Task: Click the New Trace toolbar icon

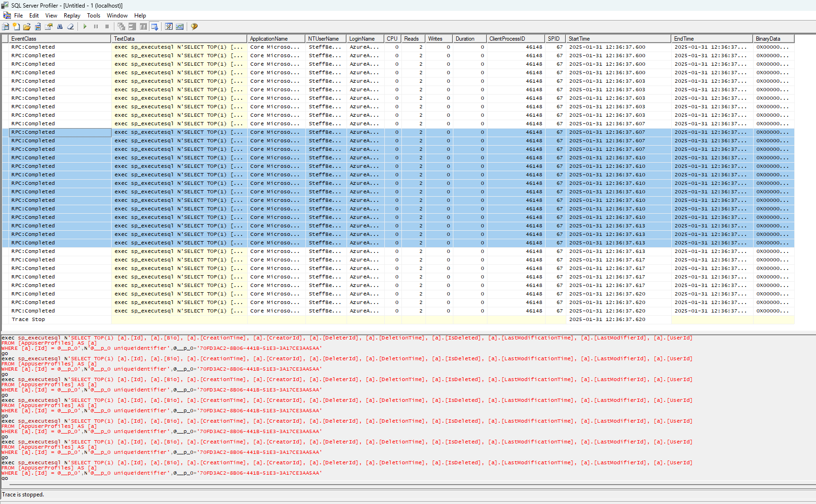Action: click(6, 27)
